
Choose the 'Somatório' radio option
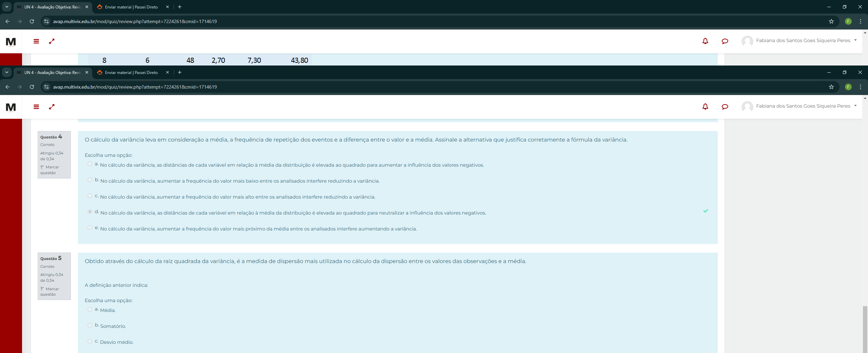(x=90, y=325)
